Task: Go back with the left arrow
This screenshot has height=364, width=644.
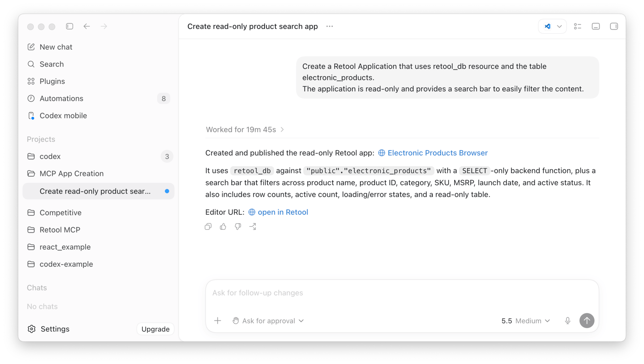Action: [x=87, y=26]
